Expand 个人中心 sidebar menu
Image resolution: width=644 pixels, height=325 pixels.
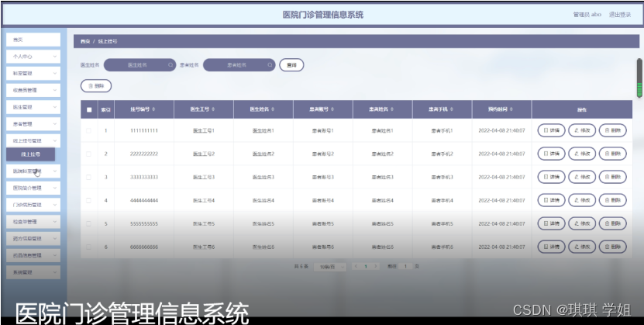click(x=33, y=57)
